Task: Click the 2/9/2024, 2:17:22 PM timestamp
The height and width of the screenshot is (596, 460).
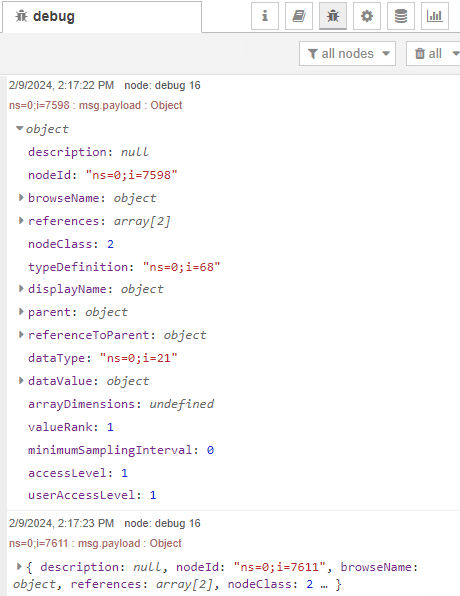Action: pyautogui.click(x=62, y=85)
